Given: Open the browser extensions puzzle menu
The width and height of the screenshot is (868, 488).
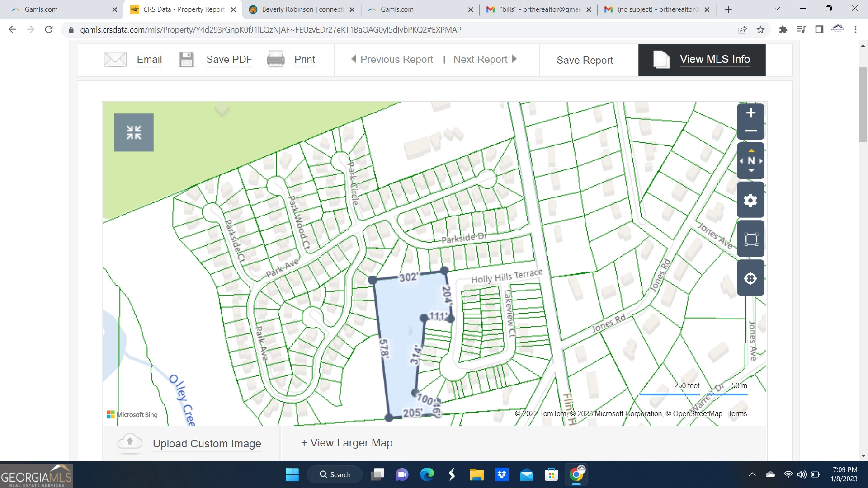Looking at the screenshot, I should click(x=783, y=29).
